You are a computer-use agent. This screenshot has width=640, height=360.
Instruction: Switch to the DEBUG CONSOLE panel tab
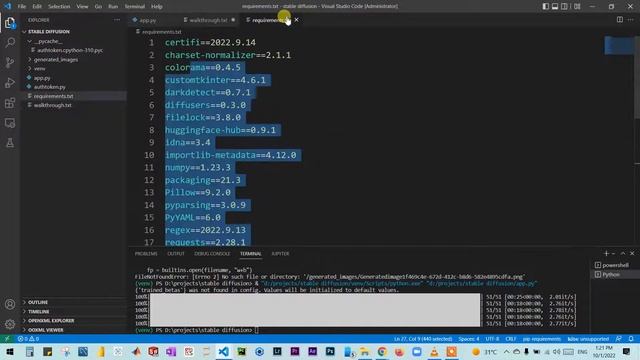click(212, 253)
